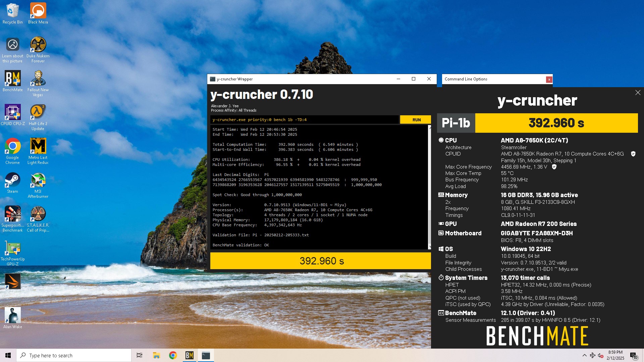Click the y-cruncher command line field

coord(305,120)
